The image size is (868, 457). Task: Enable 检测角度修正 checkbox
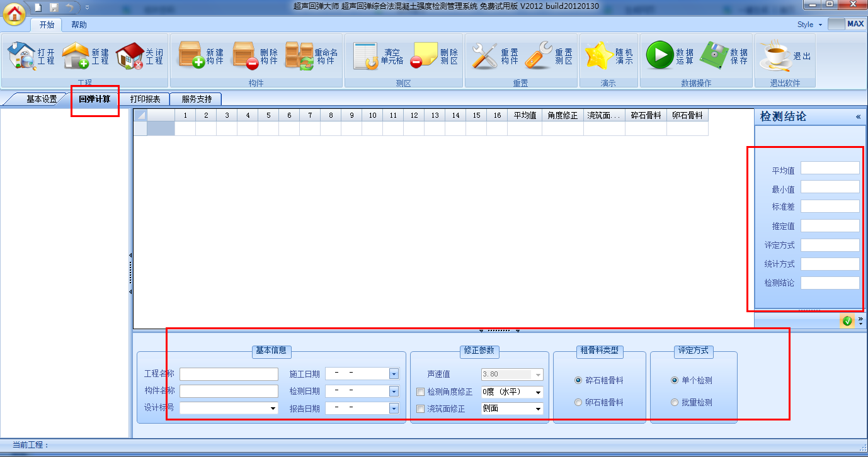pos(421,392)
